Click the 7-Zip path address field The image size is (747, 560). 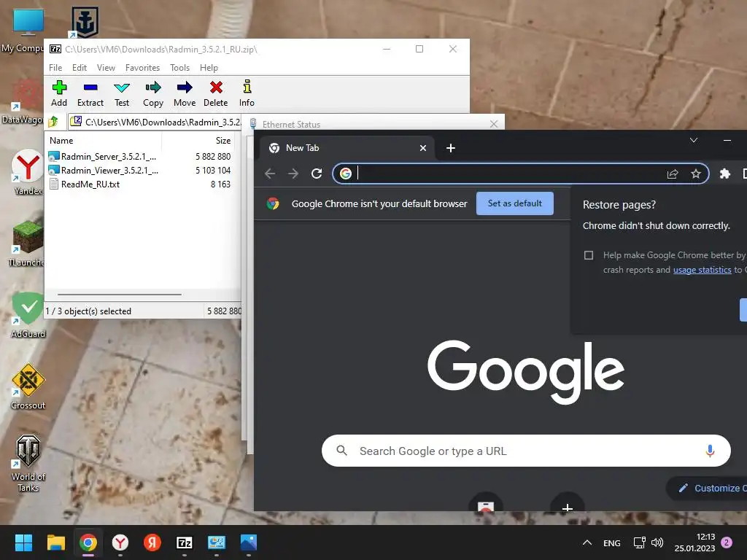pos(155,122)
